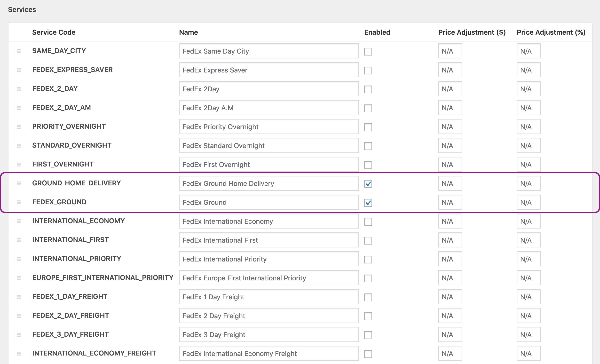Enable the FEDEX_2_DAY service checkbox
The width and height of the screenshot is (600, 364).
click(x=368, y=89)
